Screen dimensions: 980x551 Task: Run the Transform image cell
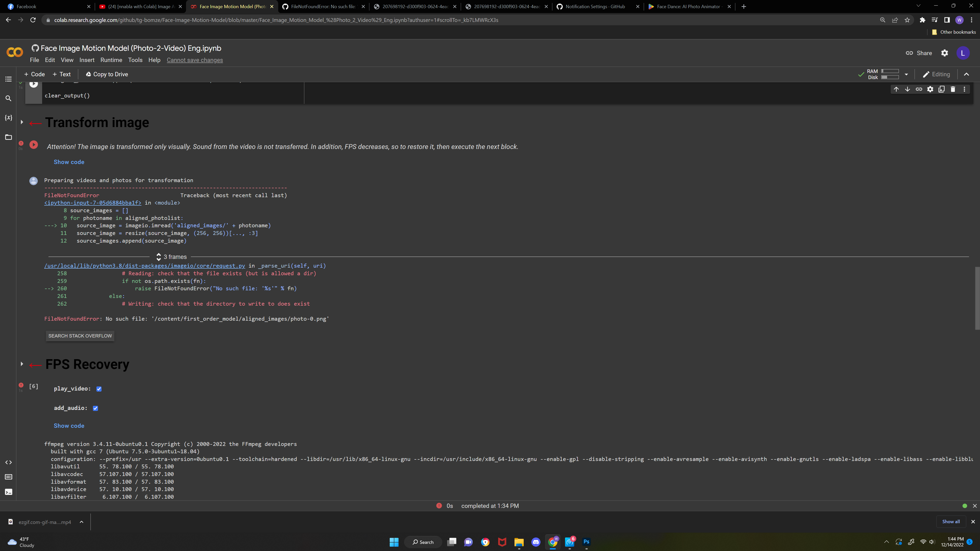pos(33,145)
